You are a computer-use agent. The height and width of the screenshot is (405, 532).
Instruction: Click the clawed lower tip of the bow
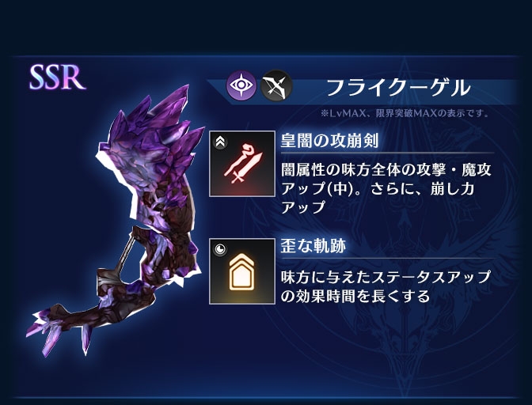[59, 331]
